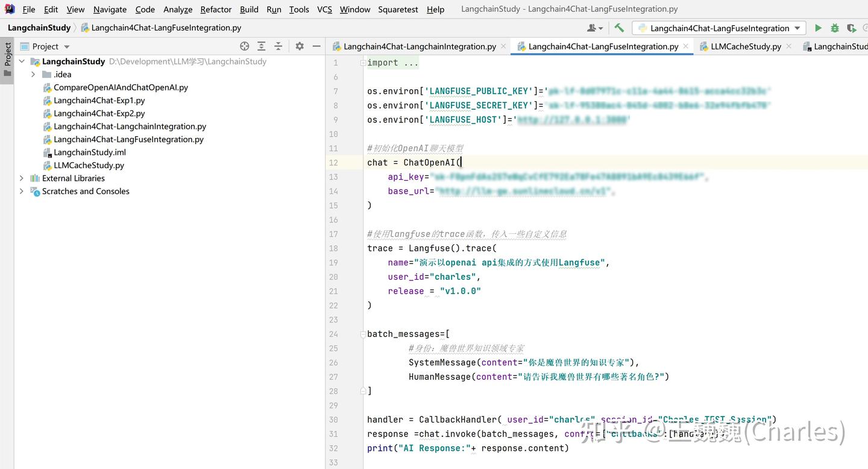Viewport: 868px width, 469px height.
Task: Open Langchain4Chat-Exp1.py from the project tree
Action: click(x=99, y=101)
